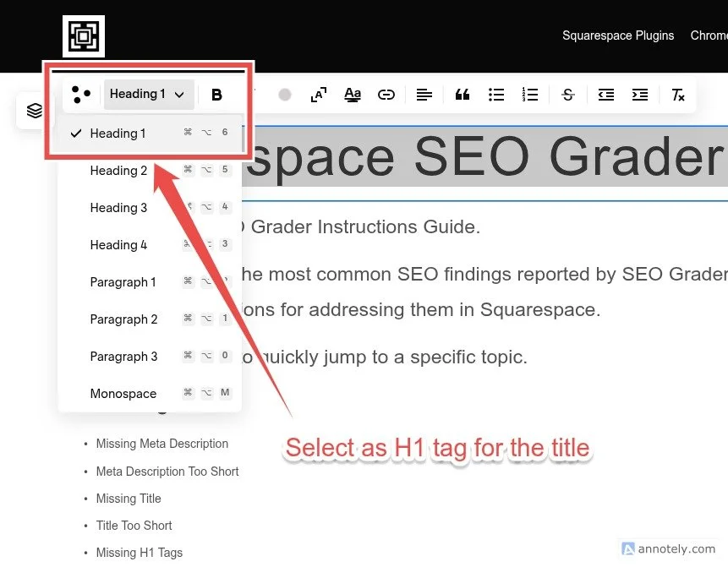Apply Paragraph 3 style
The image size is (728, 567).
pyautogui.click(x=150, y=356)
